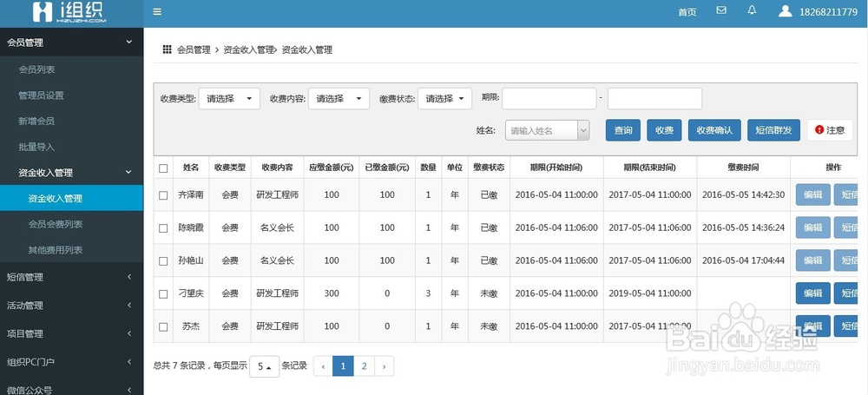The image size is (868, 395).
Task: Expand the 微信公众号 sidebar section
Action: (71, 390)
